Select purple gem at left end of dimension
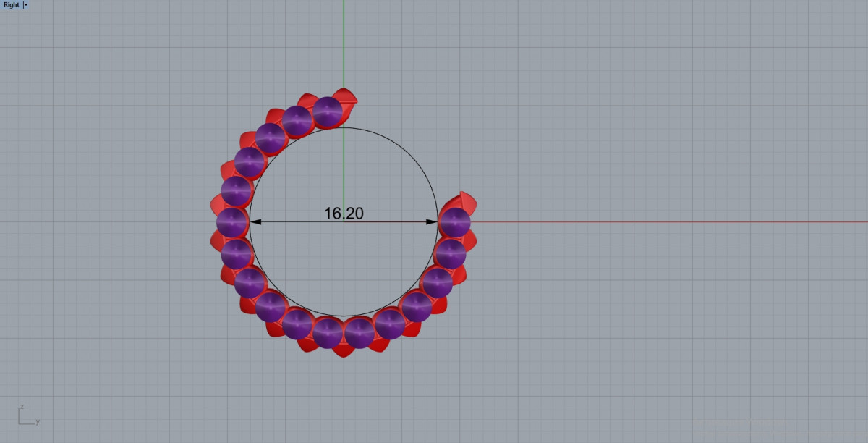Screen dimensions: 868x443 [231, 222]
